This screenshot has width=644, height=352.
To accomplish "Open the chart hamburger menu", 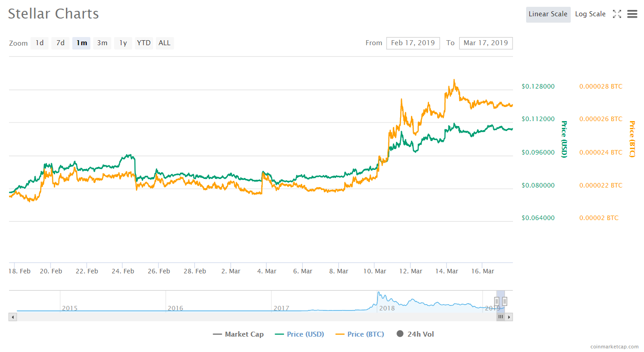I will pos(632,14).
